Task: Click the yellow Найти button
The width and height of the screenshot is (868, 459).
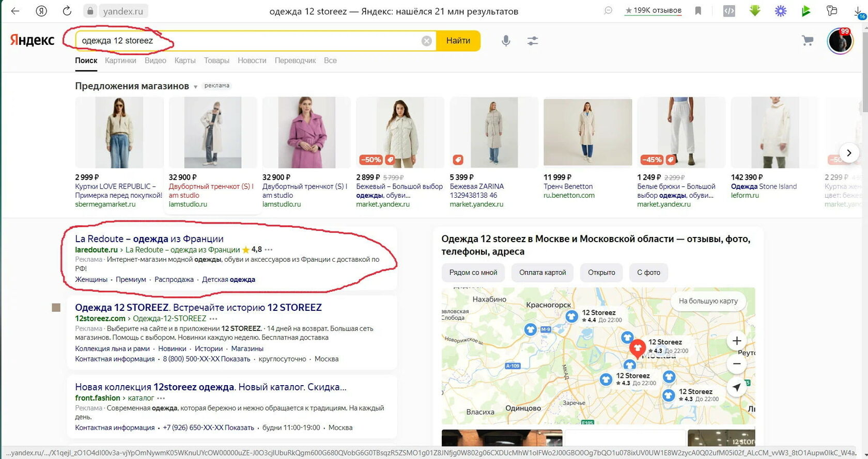Action: coord(458,41)
